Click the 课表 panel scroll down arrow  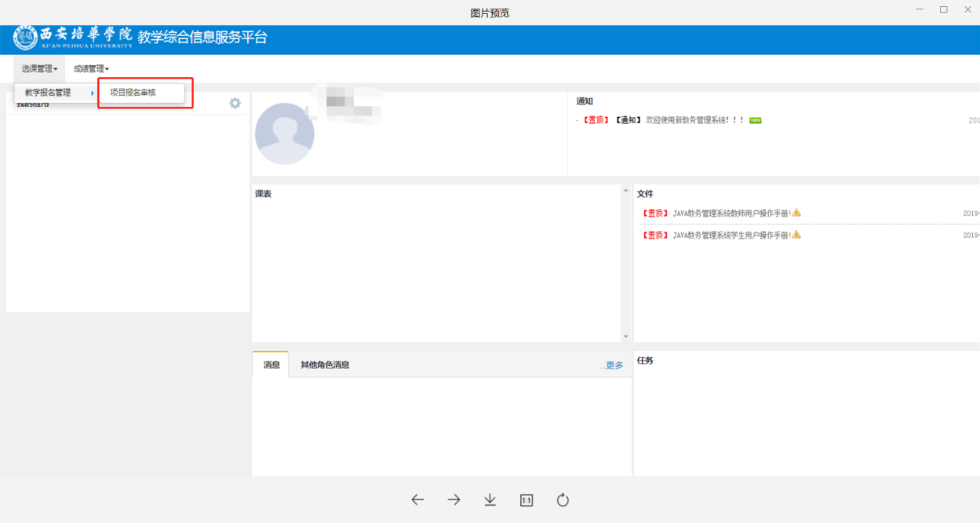click(625, 337)
